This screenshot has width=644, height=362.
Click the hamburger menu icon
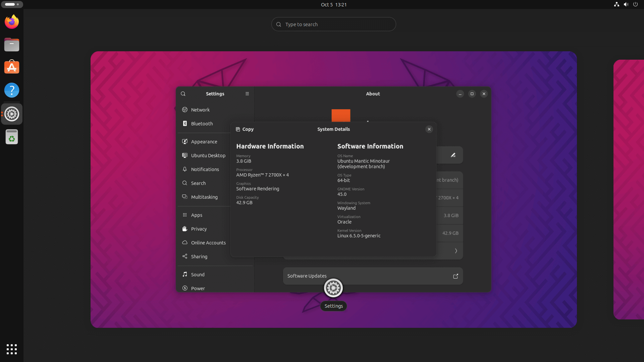pyautogui.click(x=247, y=94)
